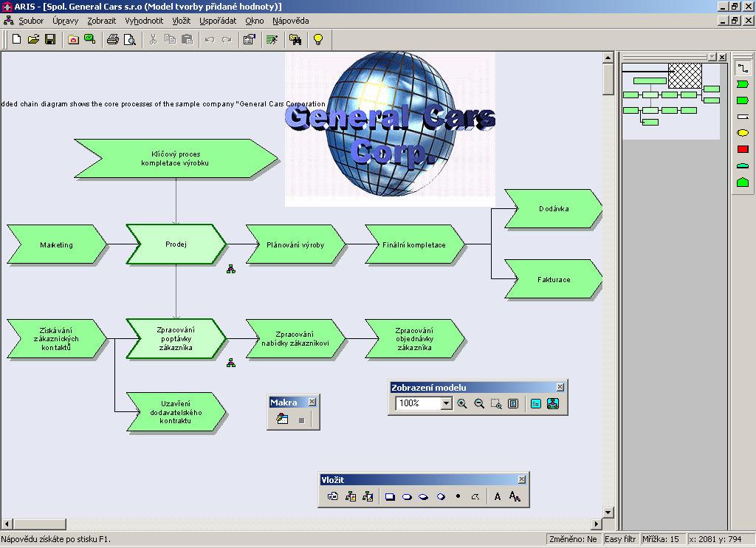This screenshot has width=756, height=548.
Task: Click the cyan list view icon
Action: pos(536,404)
